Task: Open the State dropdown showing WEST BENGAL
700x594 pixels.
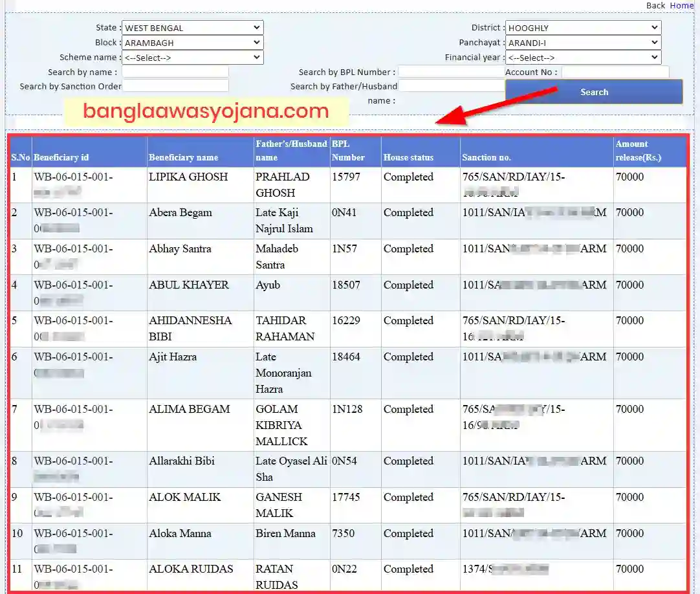Action: (192, 28)
